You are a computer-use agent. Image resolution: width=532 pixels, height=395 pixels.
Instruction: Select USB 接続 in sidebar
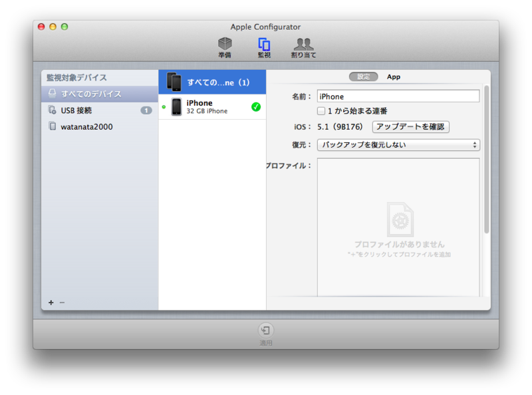point(100,110)
